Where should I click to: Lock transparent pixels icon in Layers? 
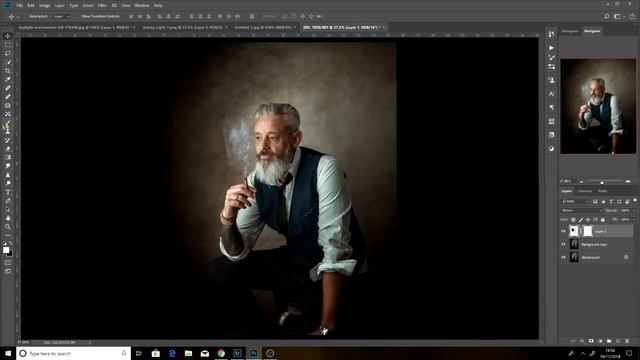click(x=573, y=220)
